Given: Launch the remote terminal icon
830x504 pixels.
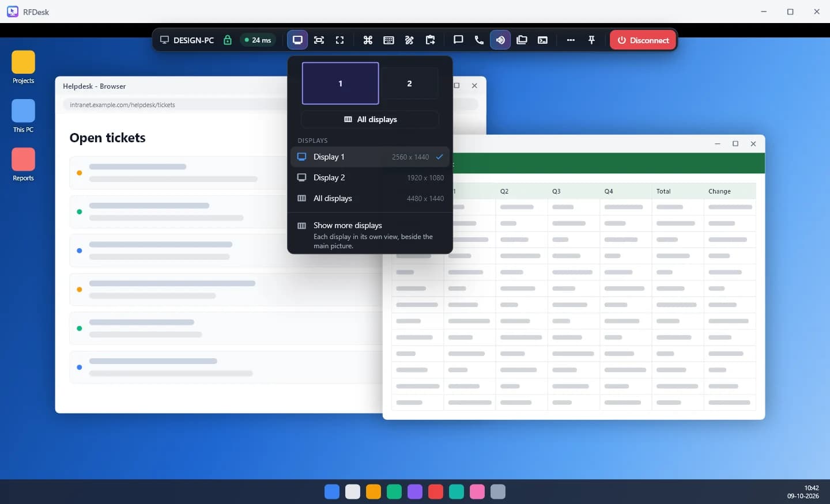Looking at the screenshot, I should pyautogui.click(x=542, y=40).
